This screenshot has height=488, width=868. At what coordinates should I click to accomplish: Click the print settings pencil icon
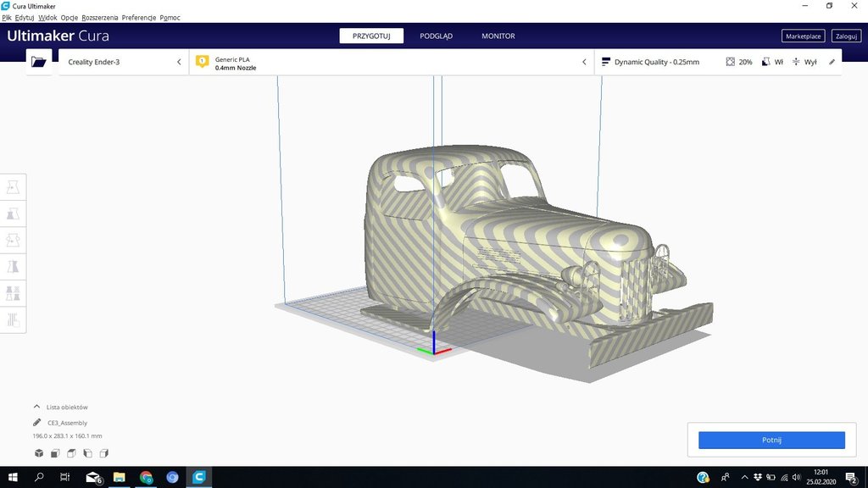tap(832, 62)
